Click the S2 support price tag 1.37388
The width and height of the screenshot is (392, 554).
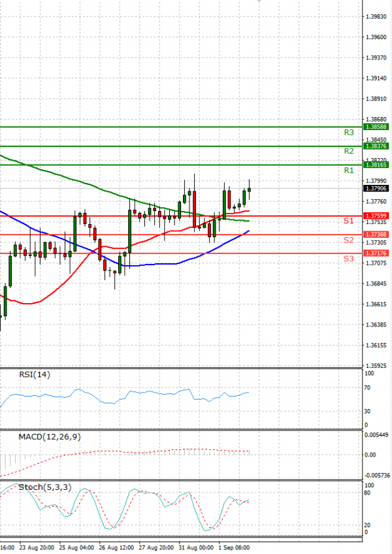pyautogui.click(x=376, y=235)
